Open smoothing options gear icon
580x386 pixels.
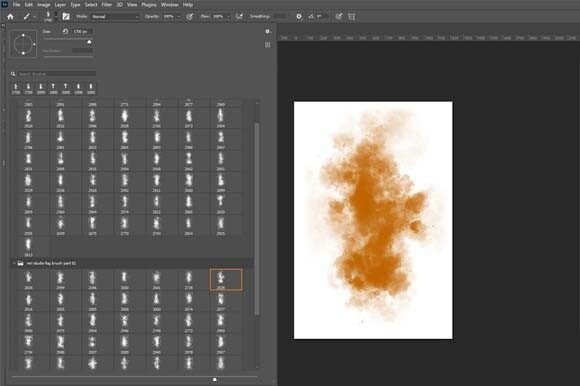click(299, 17)
